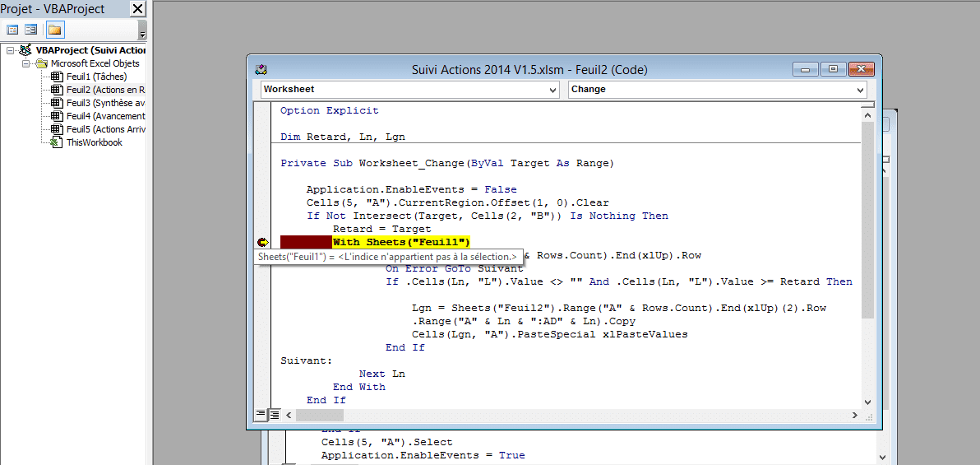This screenshot has height=465, width=980.
Task: Switch to Full Module View button
Action: (275, 414)
